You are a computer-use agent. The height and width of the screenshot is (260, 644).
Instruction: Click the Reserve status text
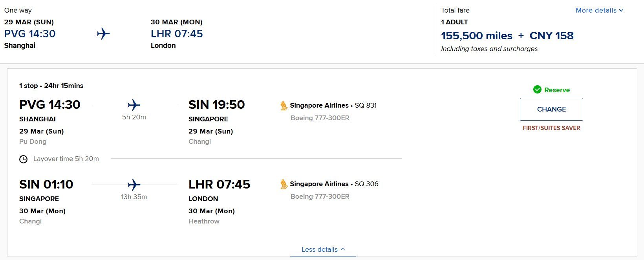point(557,90)
